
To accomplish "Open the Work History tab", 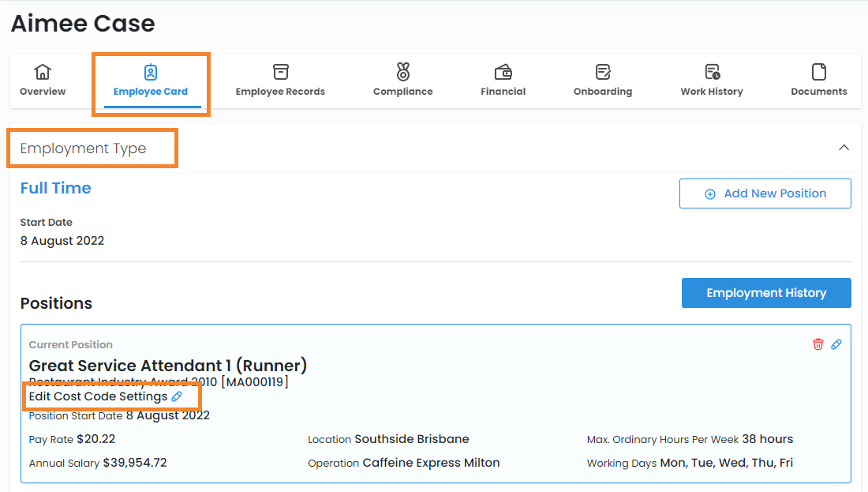I will pos(712,81).
